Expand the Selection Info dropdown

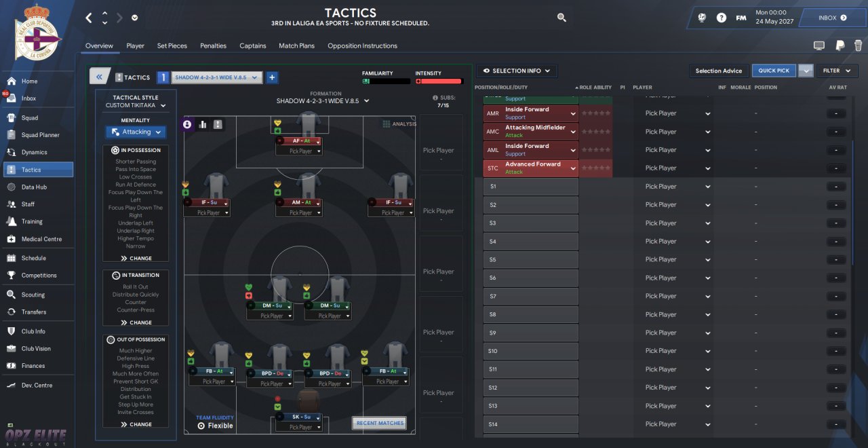517,71
